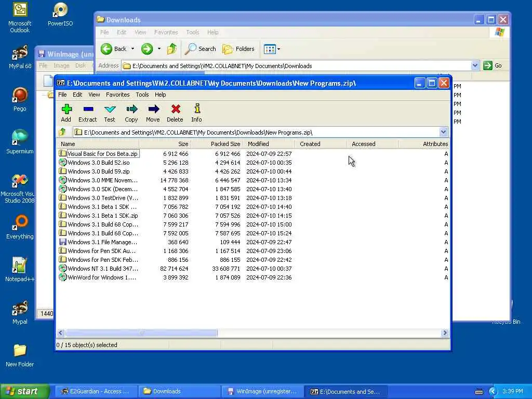Click the horizontal scrollbar thumb in 7-Zip
Image resolution: width=532 pixels, height=399 pixels.
(x=141, y=333)
